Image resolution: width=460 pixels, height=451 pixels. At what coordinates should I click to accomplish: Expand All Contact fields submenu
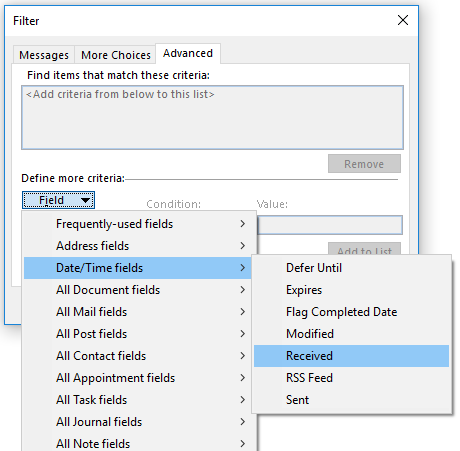point(139,356)
